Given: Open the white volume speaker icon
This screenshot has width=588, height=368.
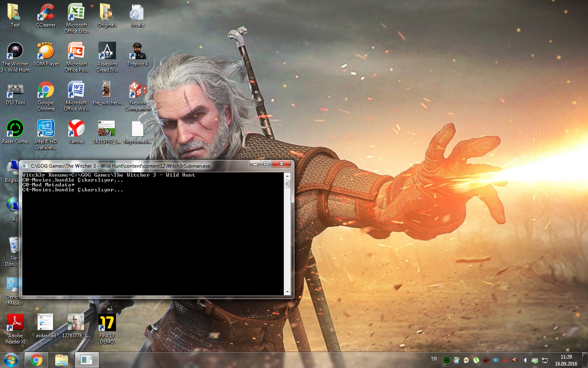Looking at the screenshot, I should pyautogui.click(x=525, y=360).
